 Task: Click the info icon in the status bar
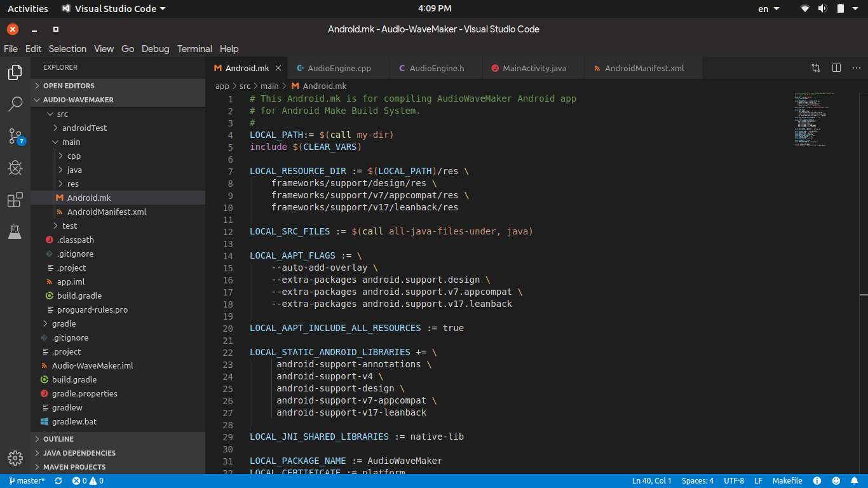pyautogui.click(x=817, y=481)
